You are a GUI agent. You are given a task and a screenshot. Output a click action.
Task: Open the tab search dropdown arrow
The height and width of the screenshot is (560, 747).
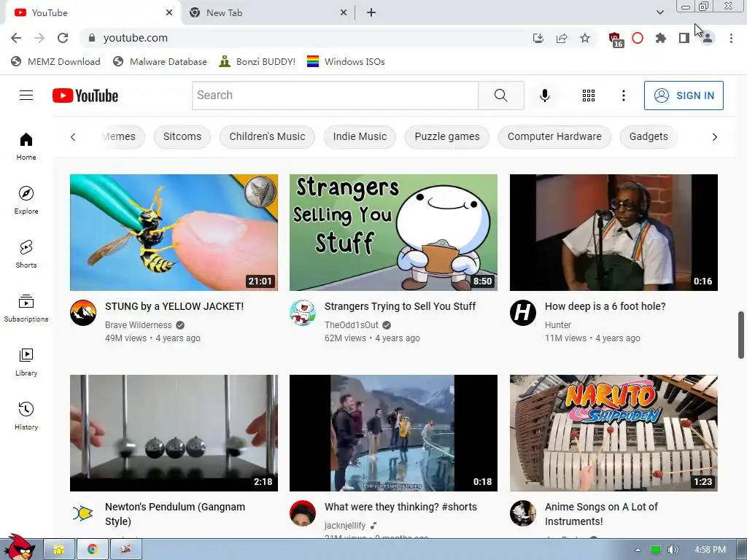coord(659,12)
